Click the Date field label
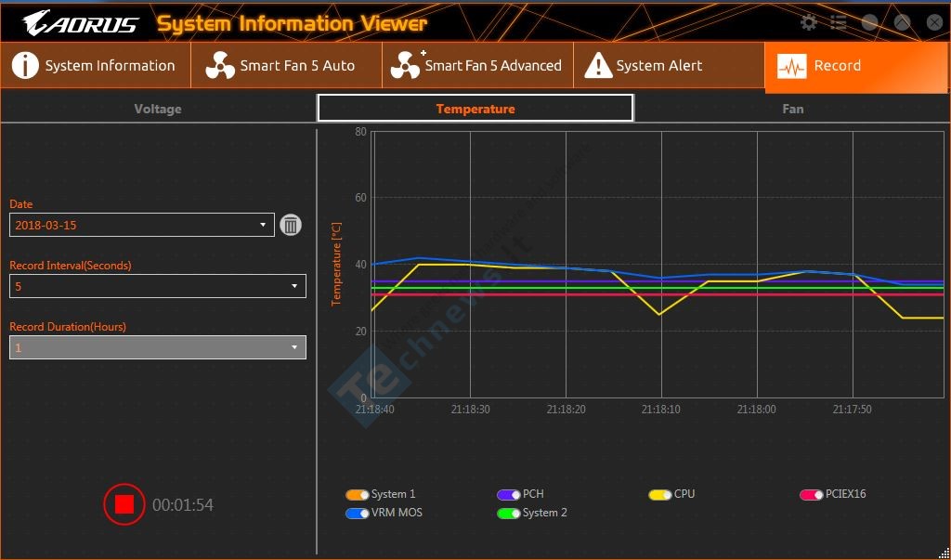Image resolution: width=951 pixels, height=560 pixels. [x=21, y=204]
